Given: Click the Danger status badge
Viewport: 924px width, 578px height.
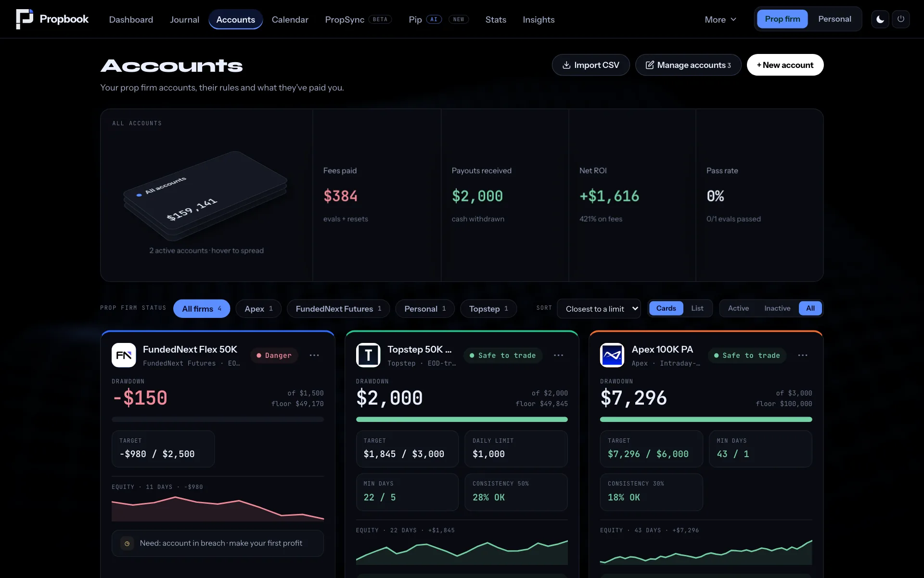Looking at the screenshot, I should (274, 355).
